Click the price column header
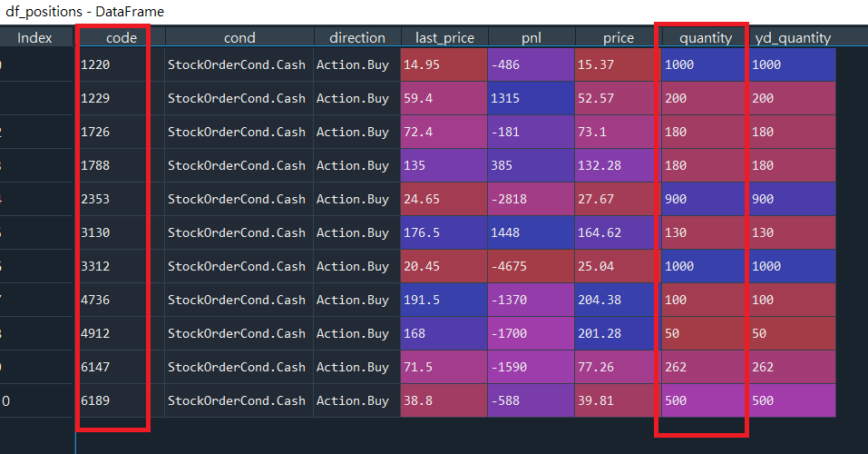Screen dimensions: 868x454 [619, 38]
